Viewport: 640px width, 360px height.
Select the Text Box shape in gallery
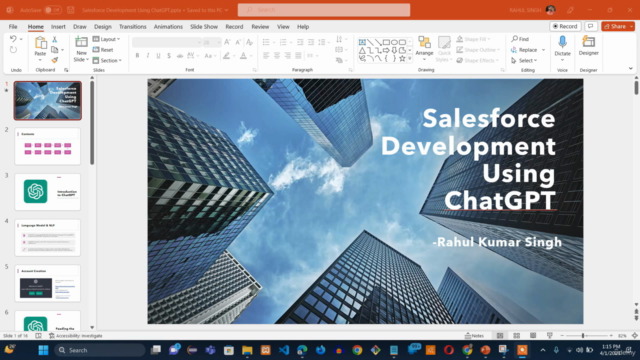362,42
